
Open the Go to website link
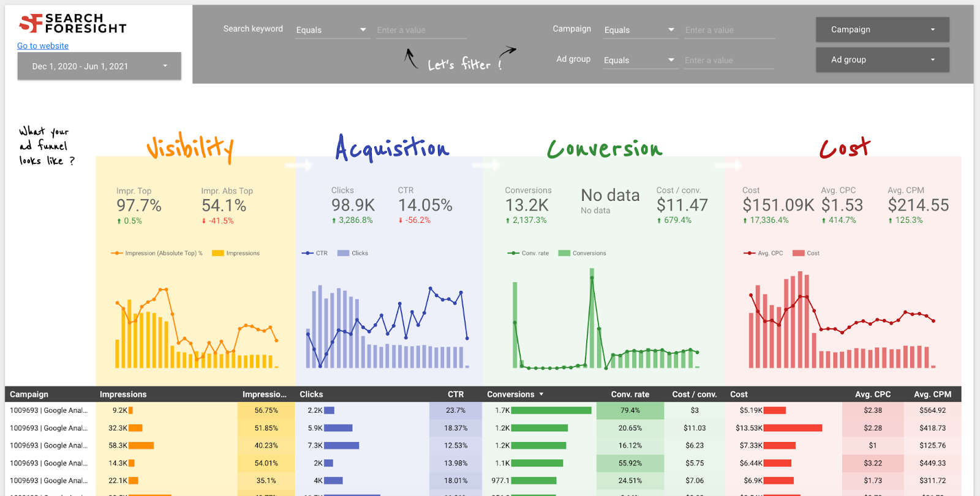(x=43, y=46)
